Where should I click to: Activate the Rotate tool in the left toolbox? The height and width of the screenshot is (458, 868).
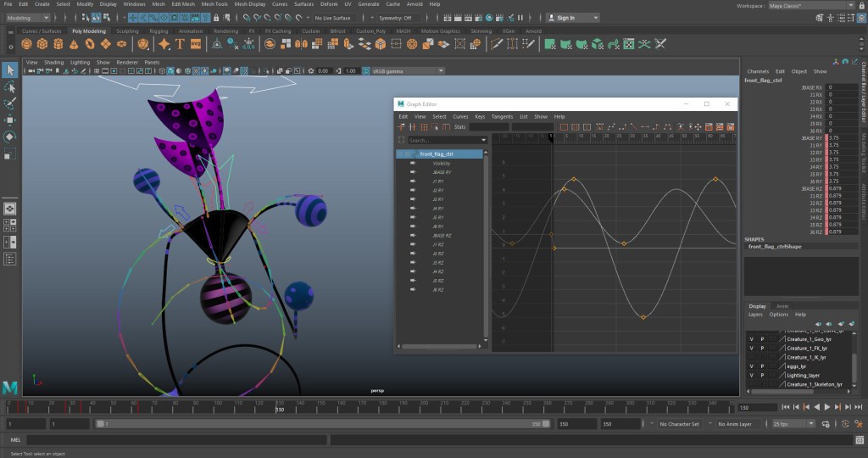pyautogui.click(x=10, y=137)
